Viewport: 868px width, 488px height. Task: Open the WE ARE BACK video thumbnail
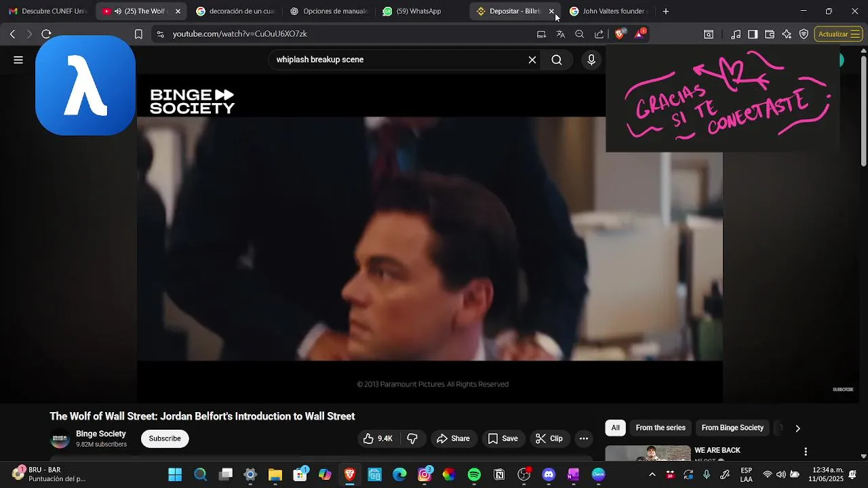tap(648, 453)
